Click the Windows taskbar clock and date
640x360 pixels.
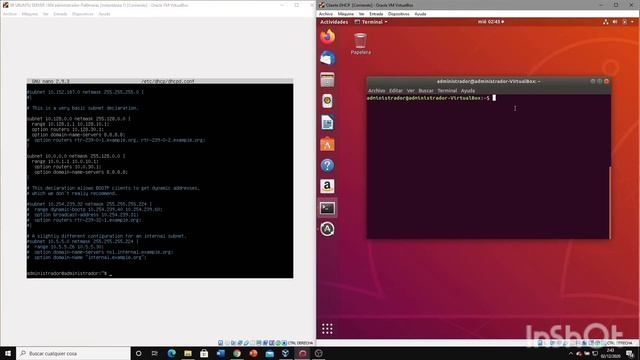(610, 353)
